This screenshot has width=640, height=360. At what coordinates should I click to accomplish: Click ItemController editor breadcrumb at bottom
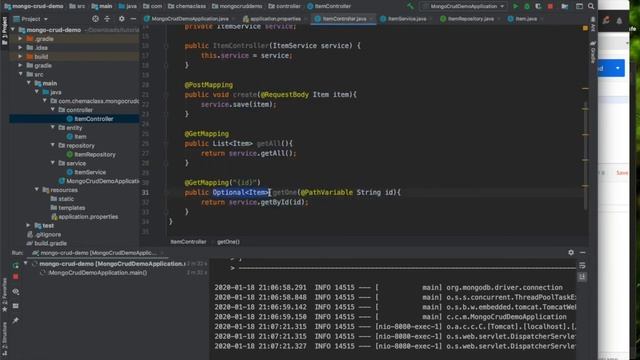188,242
